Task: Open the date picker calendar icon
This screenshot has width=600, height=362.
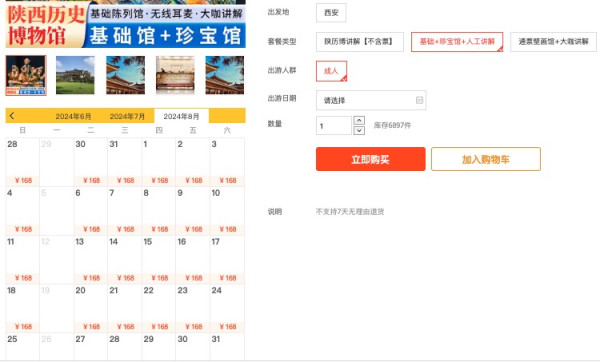Action: click(419, 100)
